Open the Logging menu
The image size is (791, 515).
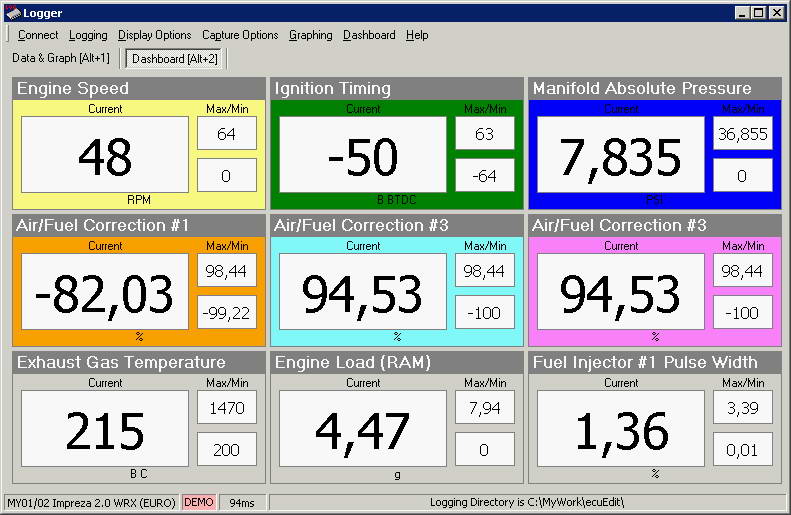88,35
